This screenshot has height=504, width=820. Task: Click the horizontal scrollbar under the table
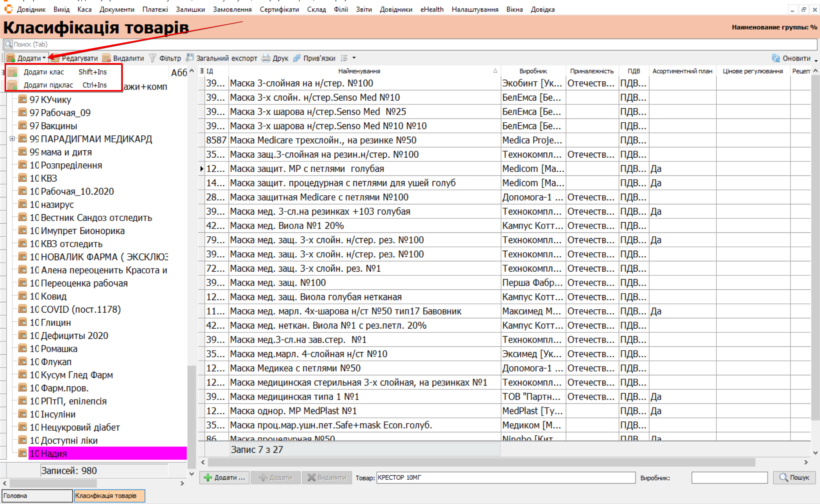481,462
